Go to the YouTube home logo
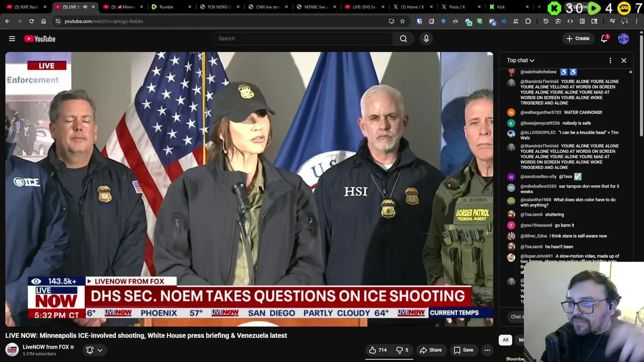 (40, 39)
